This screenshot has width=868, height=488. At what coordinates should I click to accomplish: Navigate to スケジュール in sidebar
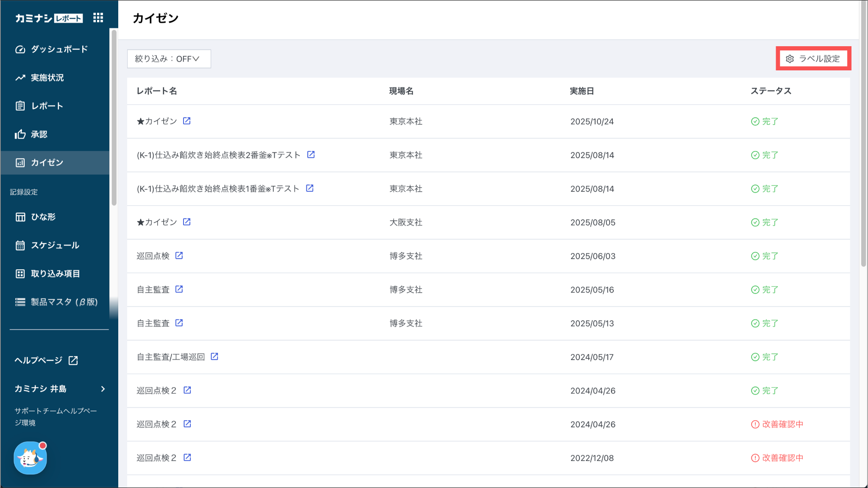[55, 245]
